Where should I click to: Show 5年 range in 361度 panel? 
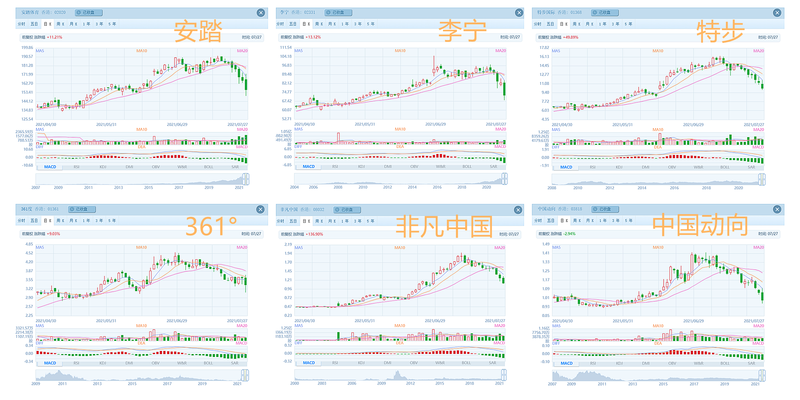coord(112,220)
